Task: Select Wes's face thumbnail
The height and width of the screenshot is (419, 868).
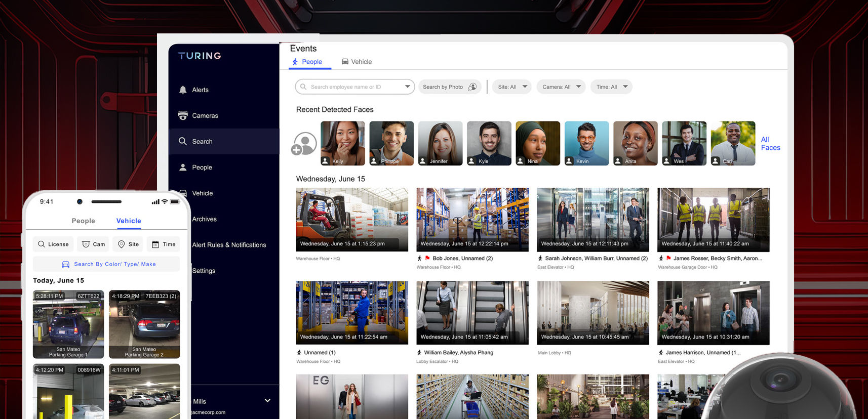Action: tap(684, 143)
